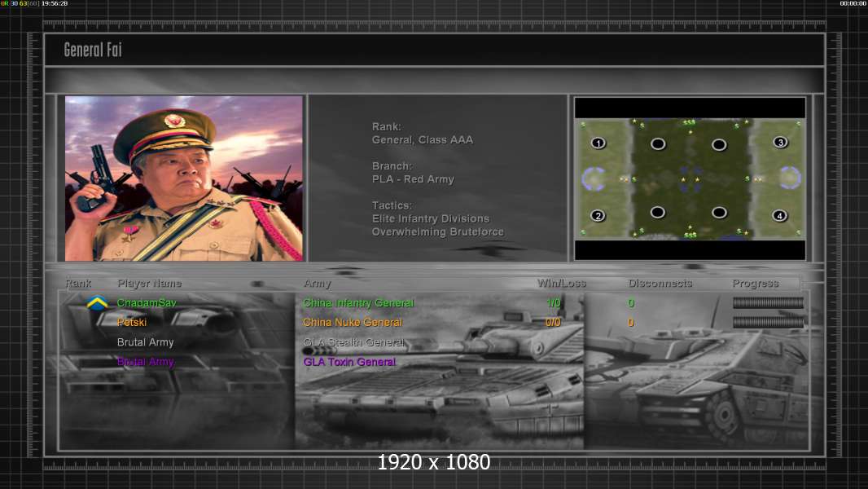Click the Win/Loss column header
This screenshot has height=489, width=868.
(x=561, y=283)
